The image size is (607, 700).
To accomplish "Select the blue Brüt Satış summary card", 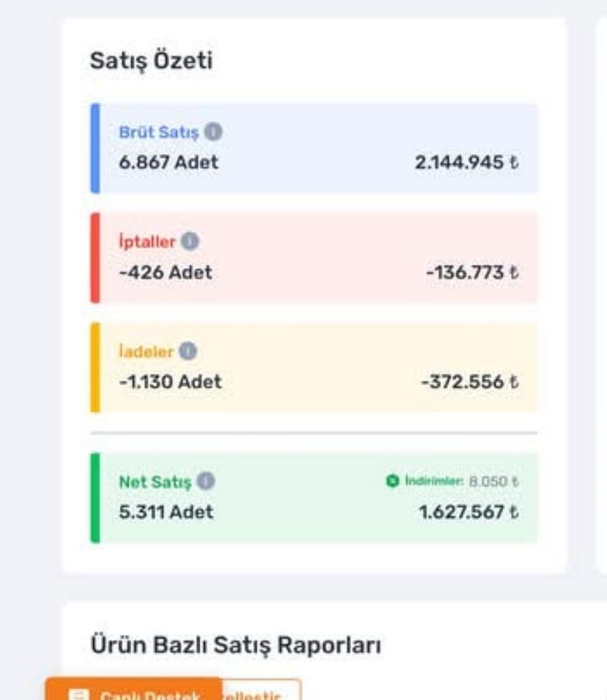I will (x=315, y=149).
